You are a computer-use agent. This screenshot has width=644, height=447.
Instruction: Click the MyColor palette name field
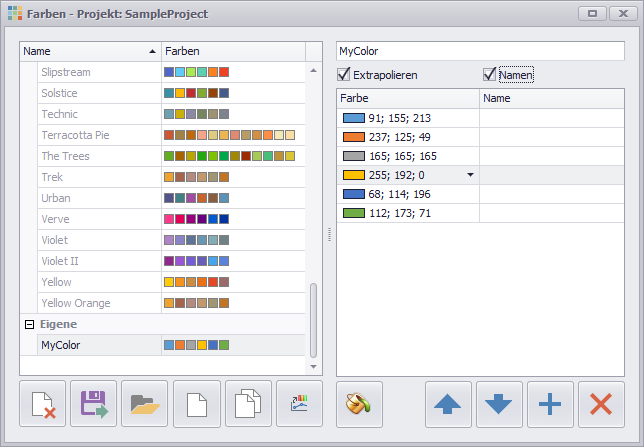coord(480,51)
